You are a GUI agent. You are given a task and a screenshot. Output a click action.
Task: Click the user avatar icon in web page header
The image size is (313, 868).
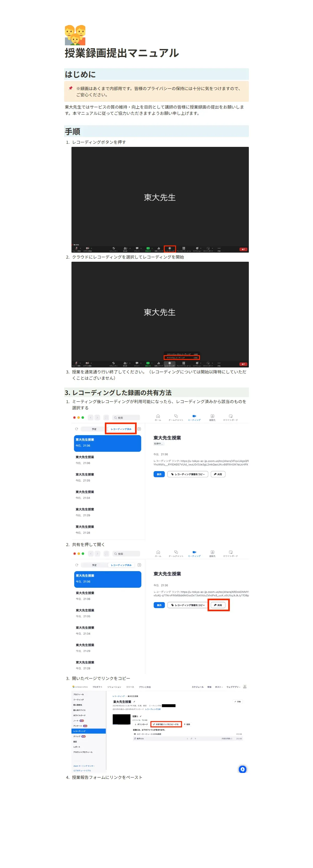click(x=245, y=687)
